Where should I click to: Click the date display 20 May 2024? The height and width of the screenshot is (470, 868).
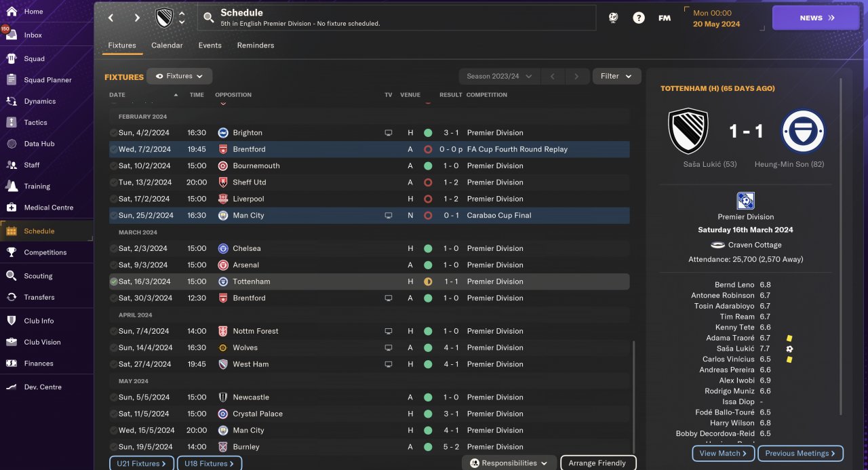tap(716, 24)
